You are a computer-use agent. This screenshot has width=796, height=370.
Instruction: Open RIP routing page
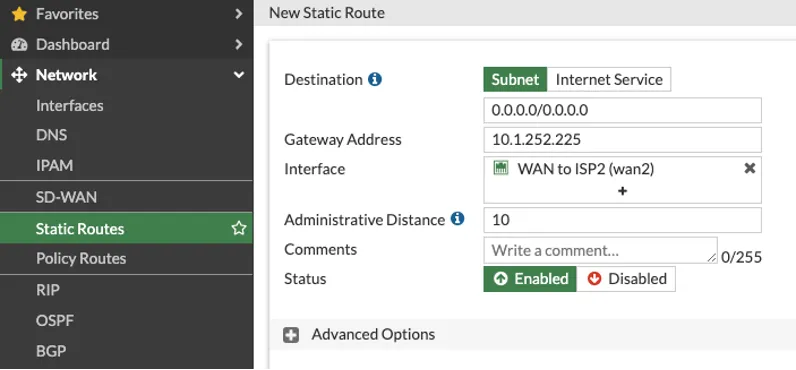(x=48, y=290)
